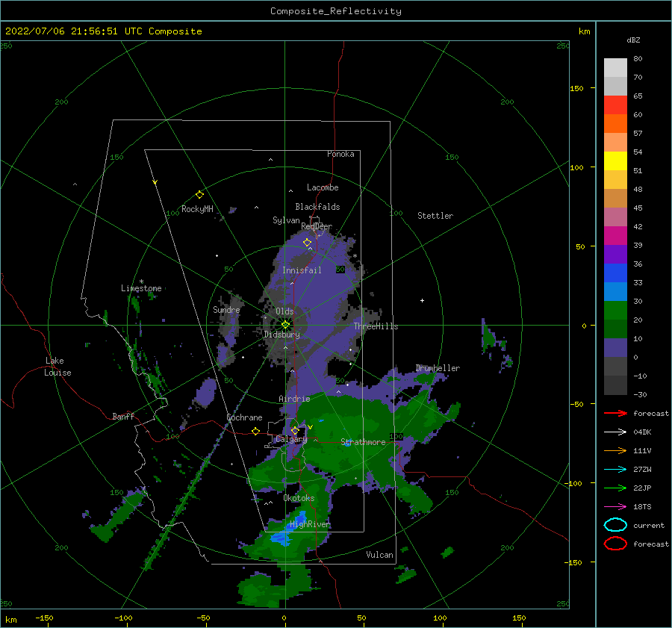Viewport: 672px width, 628px height.
Task: Click the Lacombe city label
Action: (x=323, y=187)
